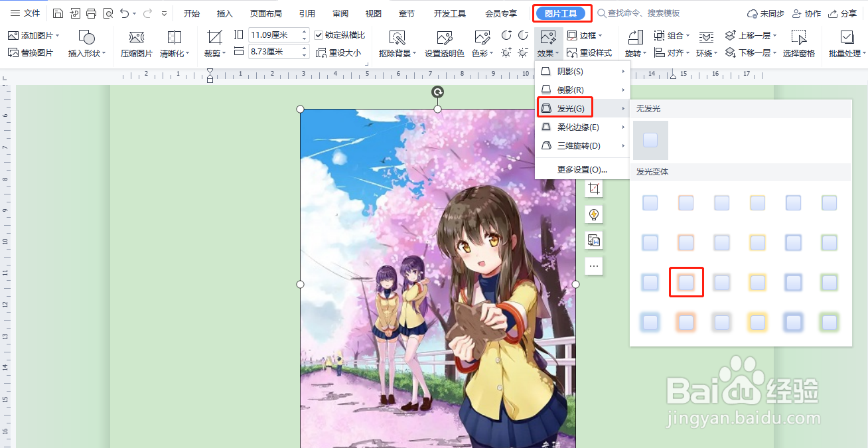Open 选择窗格 (Selection Pane)

tap(799, 44)
